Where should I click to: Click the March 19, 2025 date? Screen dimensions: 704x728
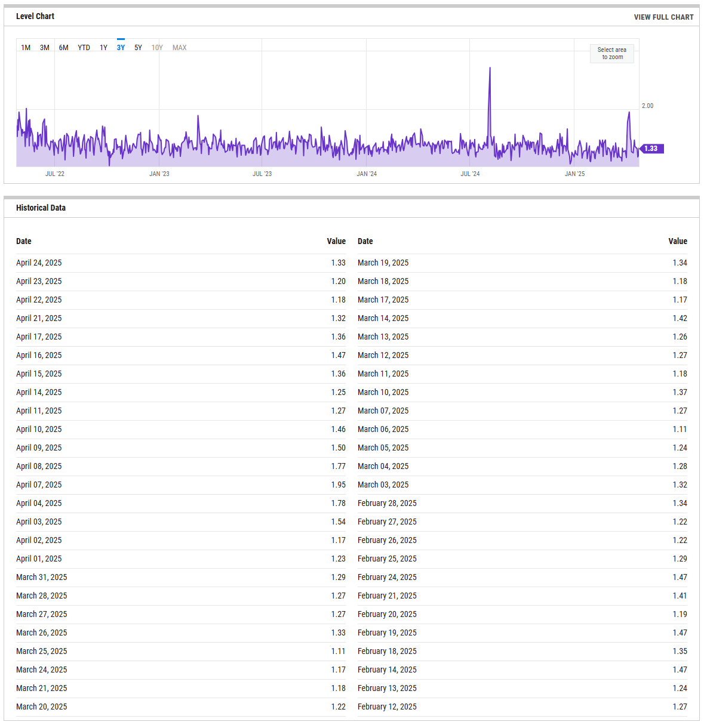(x=383, y=263)
